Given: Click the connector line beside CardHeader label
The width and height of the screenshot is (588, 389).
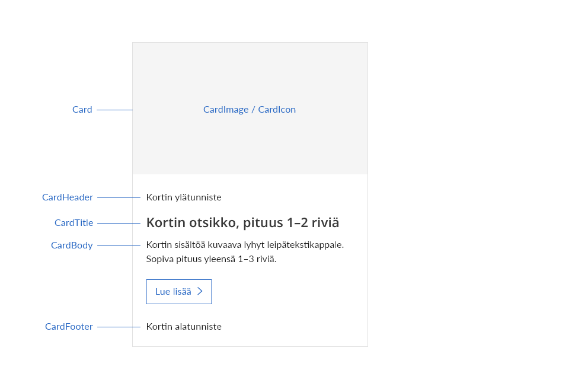Looking at the screenshot, I should [x=119, y=197].
